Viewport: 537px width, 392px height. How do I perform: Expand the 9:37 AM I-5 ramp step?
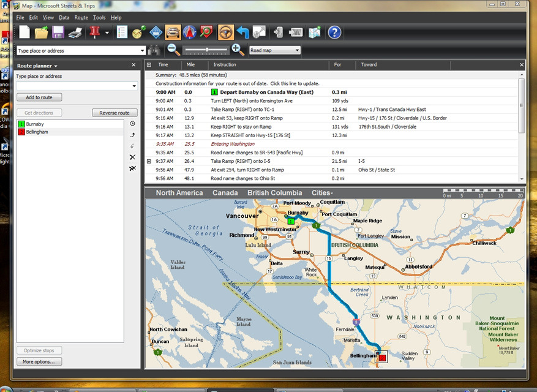(x=149, y=161)
